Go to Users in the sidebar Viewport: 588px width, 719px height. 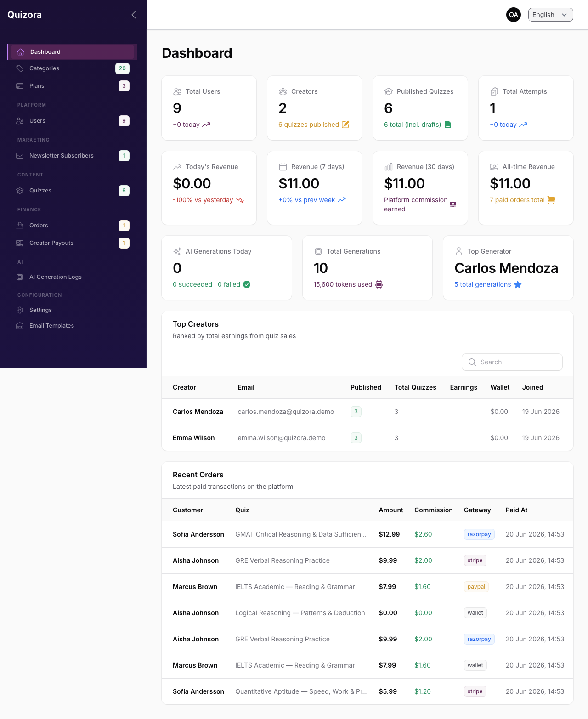[x=72, y=121]
